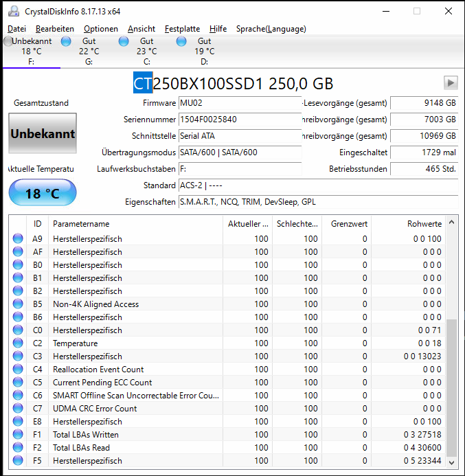Click the blue status orb for drive G:
Viewport: 465px width, 476px height.
coord(66,41)
